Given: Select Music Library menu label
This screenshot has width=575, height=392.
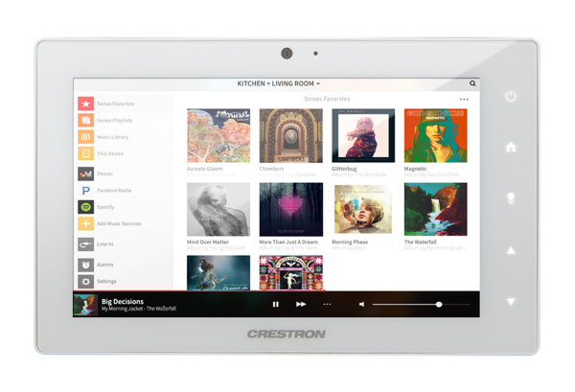Looking at the screenshot, I should tap(112, 137).
